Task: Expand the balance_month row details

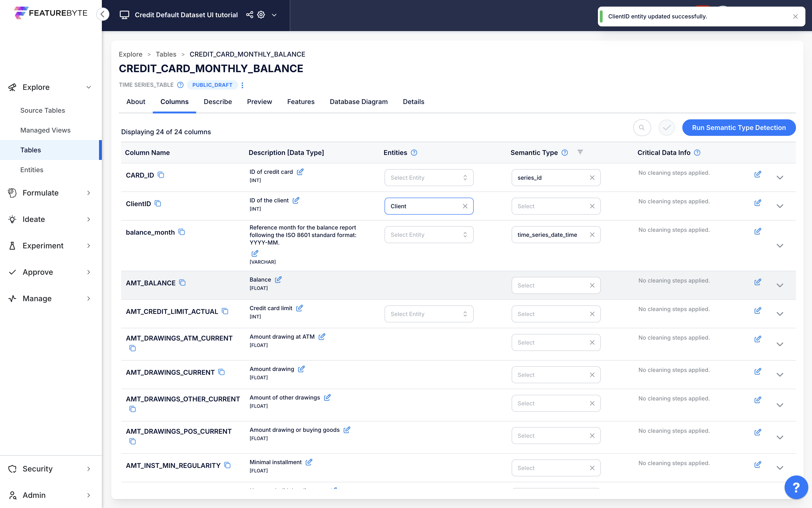Action: (x=780, y=246)
